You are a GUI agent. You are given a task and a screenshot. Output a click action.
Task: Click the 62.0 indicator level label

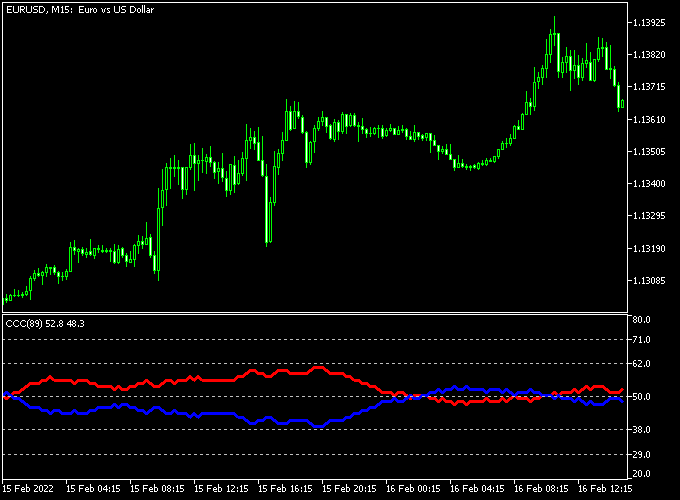click(641, 363)
